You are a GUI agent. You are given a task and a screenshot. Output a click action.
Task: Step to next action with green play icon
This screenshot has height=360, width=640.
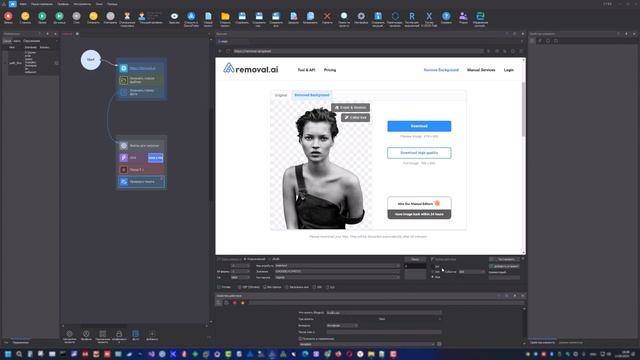[42, 16]
